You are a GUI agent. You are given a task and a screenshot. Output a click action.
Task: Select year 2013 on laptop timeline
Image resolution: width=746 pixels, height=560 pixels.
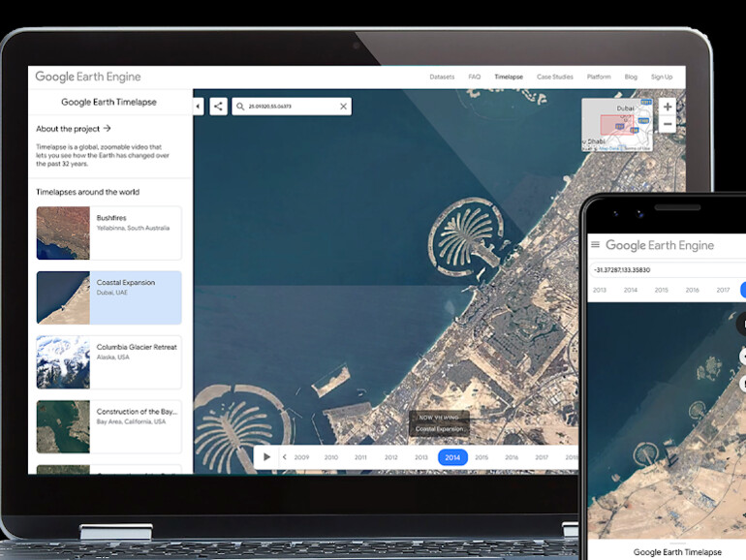coord(421,457)
